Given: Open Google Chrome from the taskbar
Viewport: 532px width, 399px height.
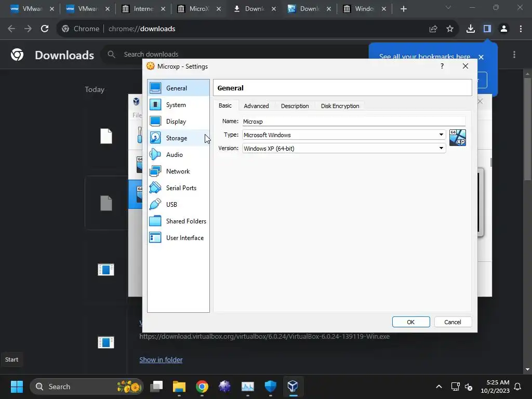Looking at the screenshot, I should 202,387.
